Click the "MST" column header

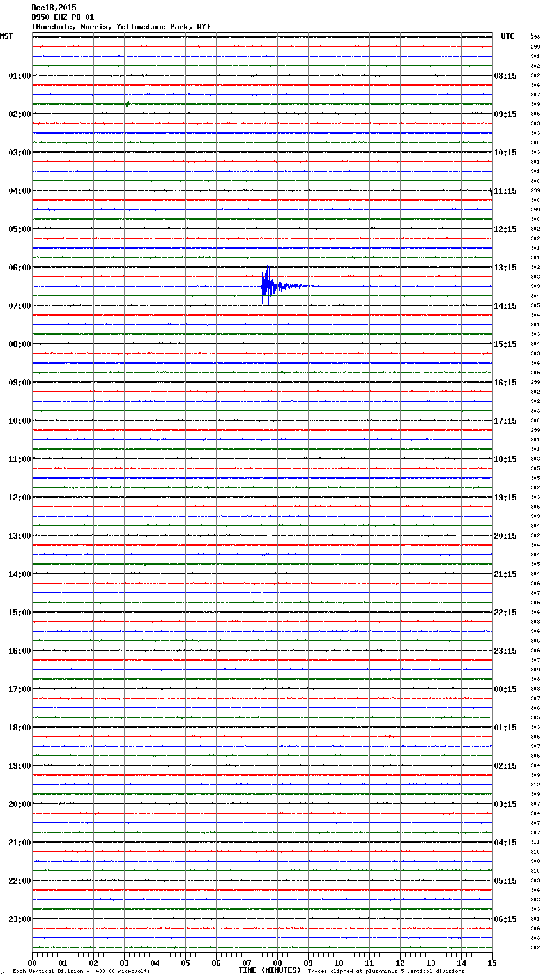click(x=6, y=36)
